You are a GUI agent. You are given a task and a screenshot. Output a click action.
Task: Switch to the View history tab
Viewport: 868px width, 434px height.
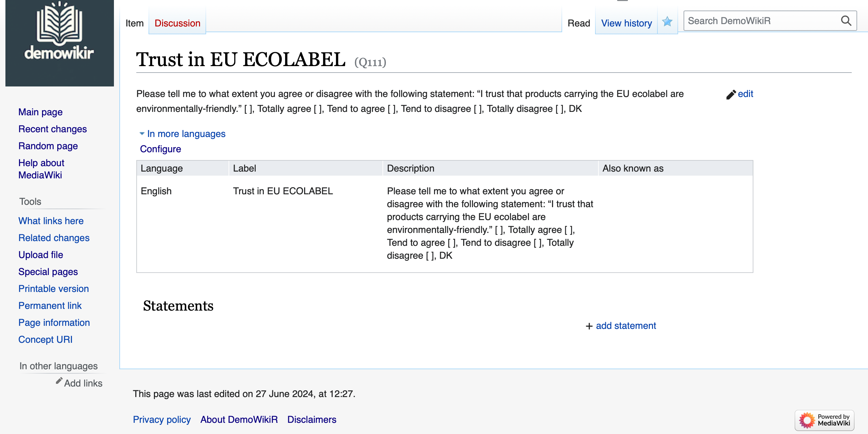point(626,23)
